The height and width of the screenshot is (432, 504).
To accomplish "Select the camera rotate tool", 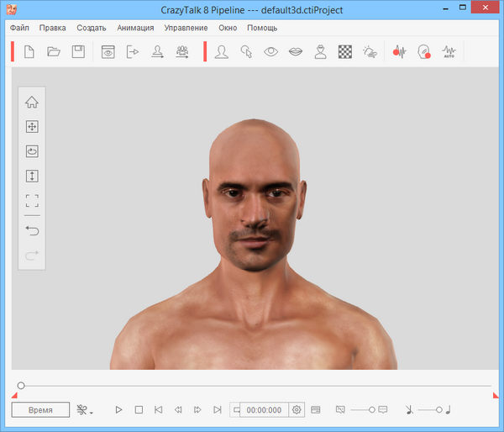I will (x=32, y=152).
